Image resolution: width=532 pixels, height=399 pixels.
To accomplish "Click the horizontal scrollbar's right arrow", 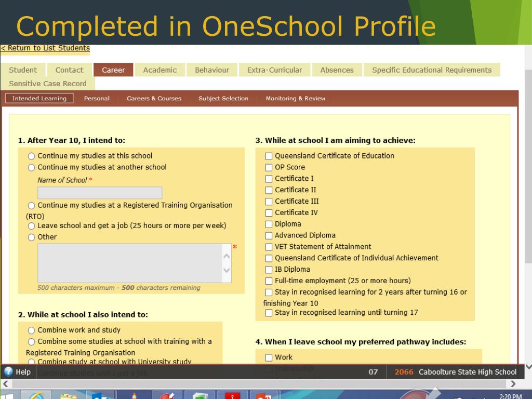I will pos(513,384).
